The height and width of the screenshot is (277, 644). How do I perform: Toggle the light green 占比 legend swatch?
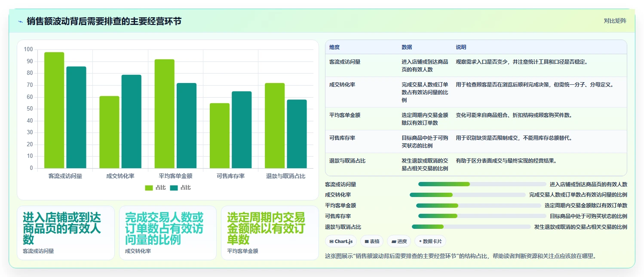click(149, 188)
